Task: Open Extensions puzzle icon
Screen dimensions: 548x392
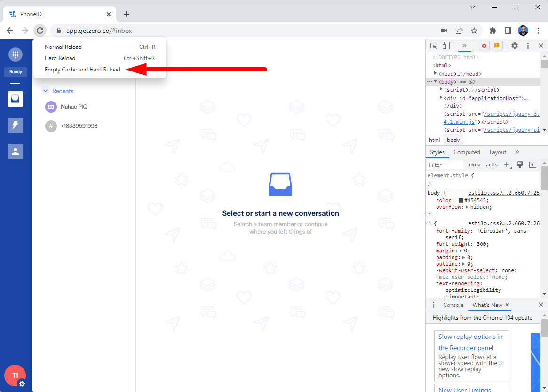Action: click(x=493, y=31)
